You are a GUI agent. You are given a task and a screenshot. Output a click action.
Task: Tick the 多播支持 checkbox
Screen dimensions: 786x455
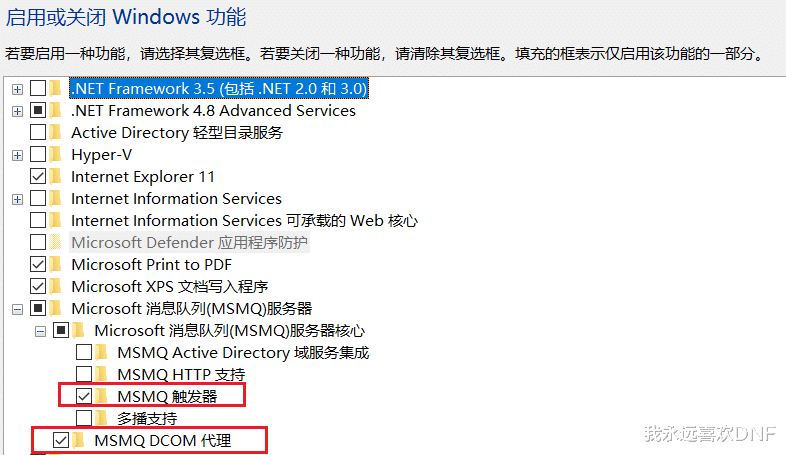tap(84, 418)
